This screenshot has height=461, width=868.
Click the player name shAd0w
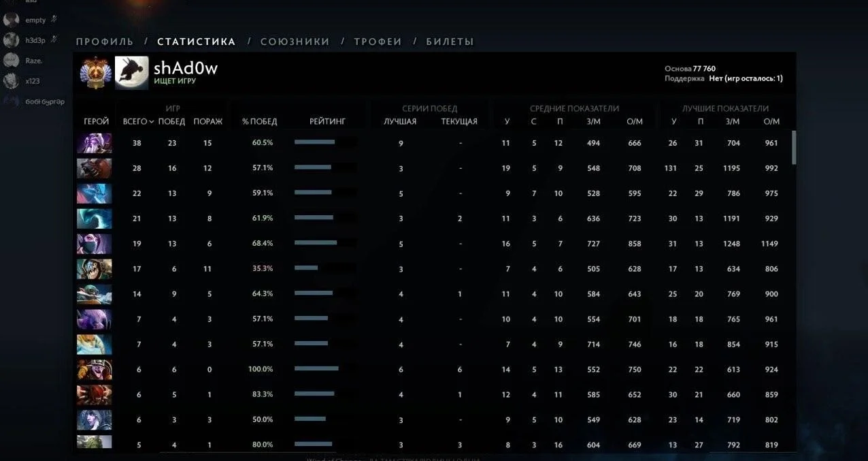tap(186, 68)
